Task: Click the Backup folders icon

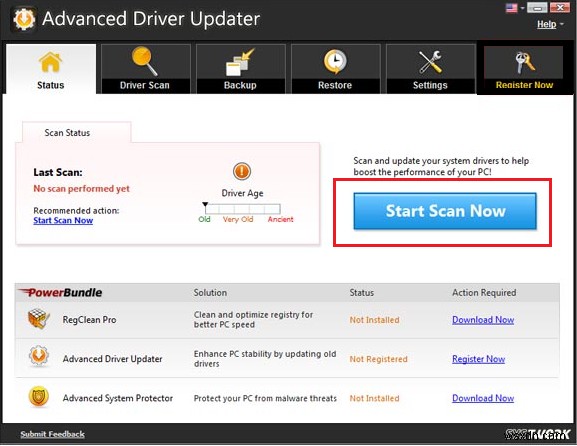Action: point(240,62)
